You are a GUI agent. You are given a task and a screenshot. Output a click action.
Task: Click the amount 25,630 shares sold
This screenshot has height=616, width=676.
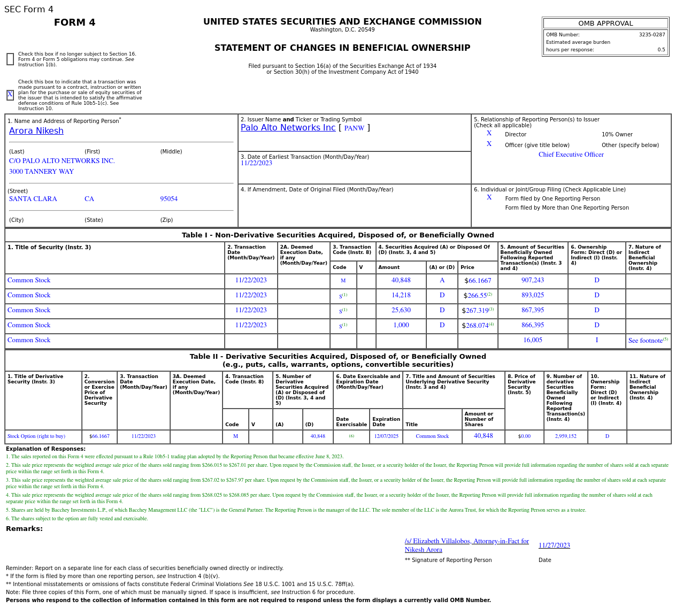pyautogui.click(x=401, y=310)
